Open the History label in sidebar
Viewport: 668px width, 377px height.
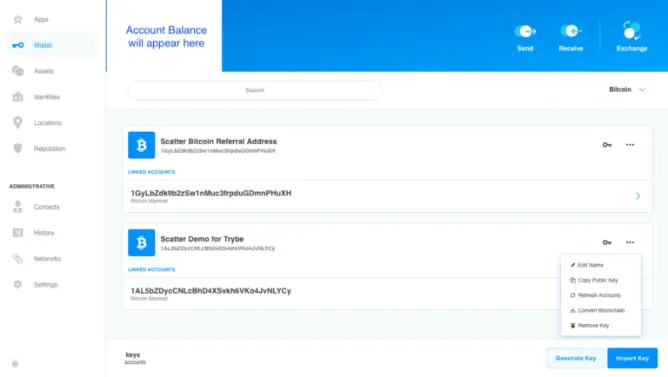pyautogui.click(x=44, y=233)
